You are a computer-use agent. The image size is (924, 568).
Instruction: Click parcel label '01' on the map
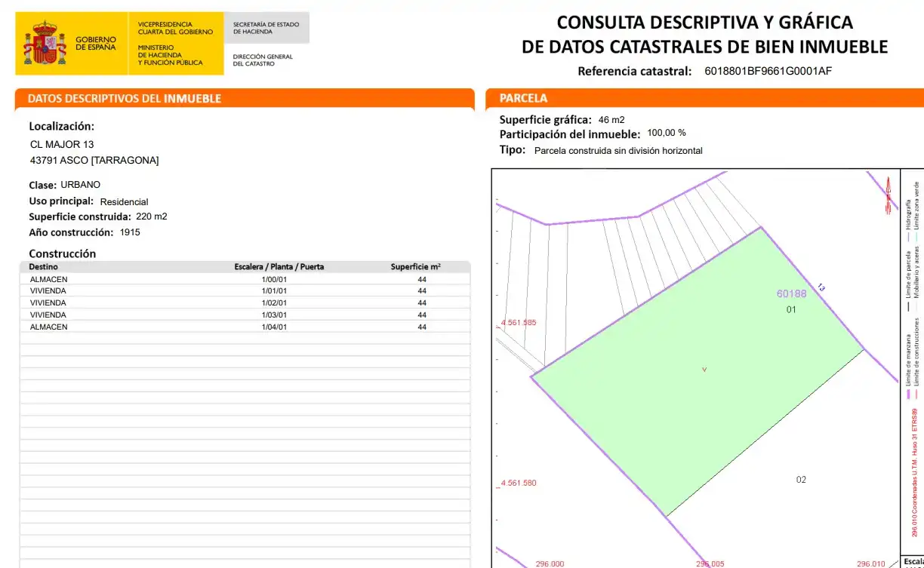tap(791, 310)
